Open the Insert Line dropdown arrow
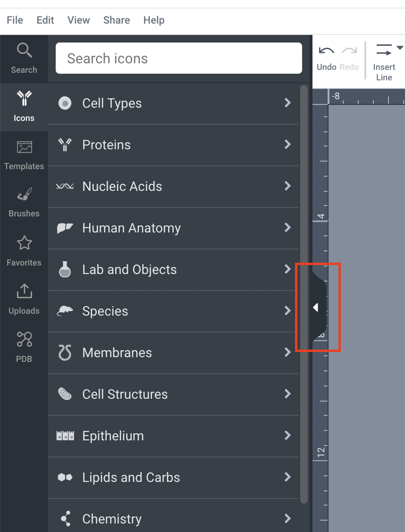The image size is (405, 532). 399,48
